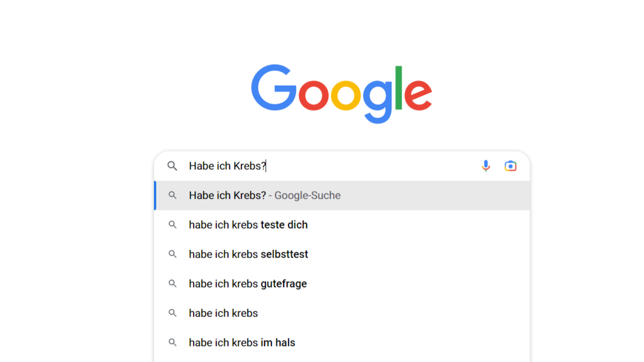Select the suggestion 'habe ich krebs im hals'

pos(242,342)
